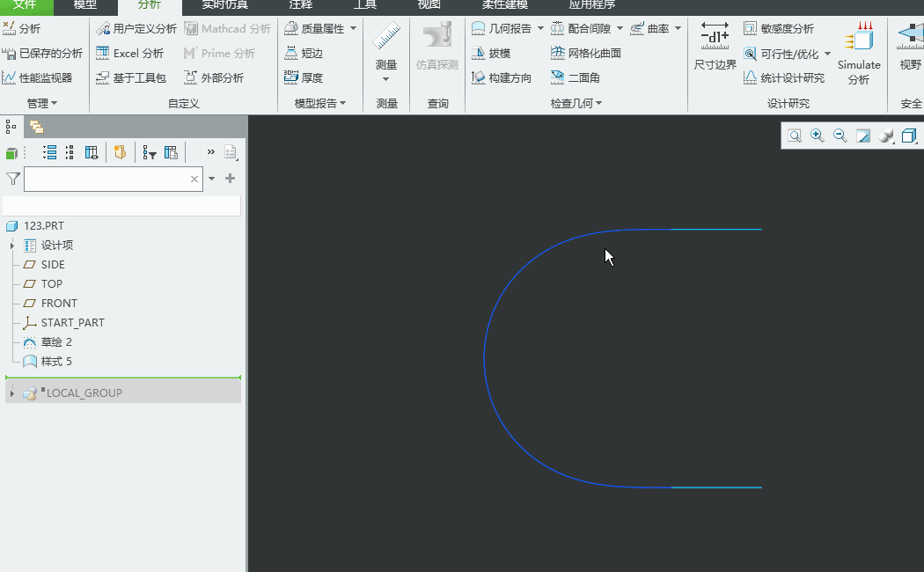The width and height of the screenshot is (924, 572).
Task: Open 拔模 draft analysis
Action: point(491,53)
